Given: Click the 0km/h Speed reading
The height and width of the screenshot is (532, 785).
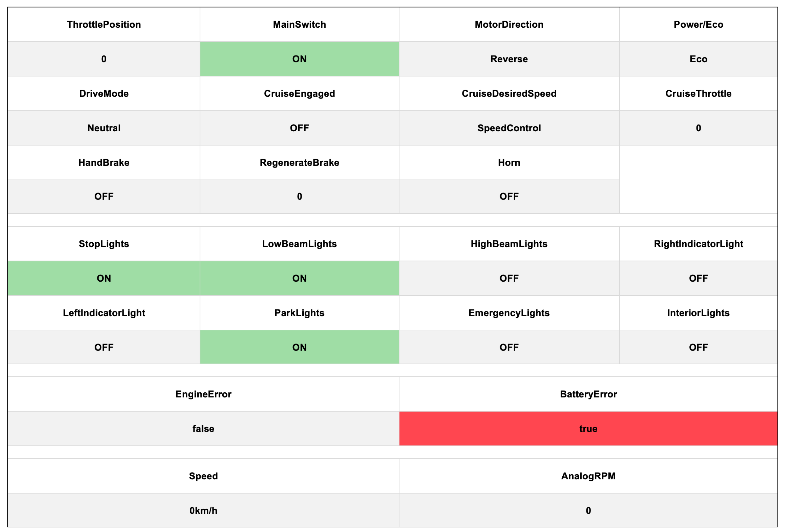Looking at the screenshot, I should point(203,510).
